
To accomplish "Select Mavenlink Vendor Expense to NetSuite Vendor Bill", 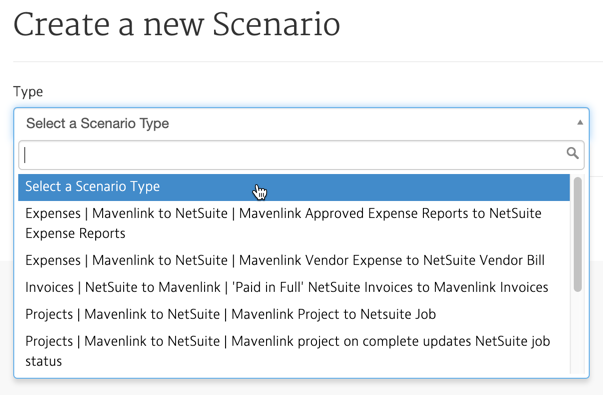I will coord(294,260).
